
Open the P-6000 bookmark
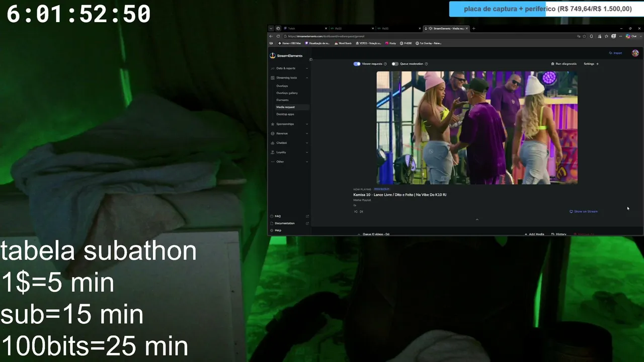(406, 43)
